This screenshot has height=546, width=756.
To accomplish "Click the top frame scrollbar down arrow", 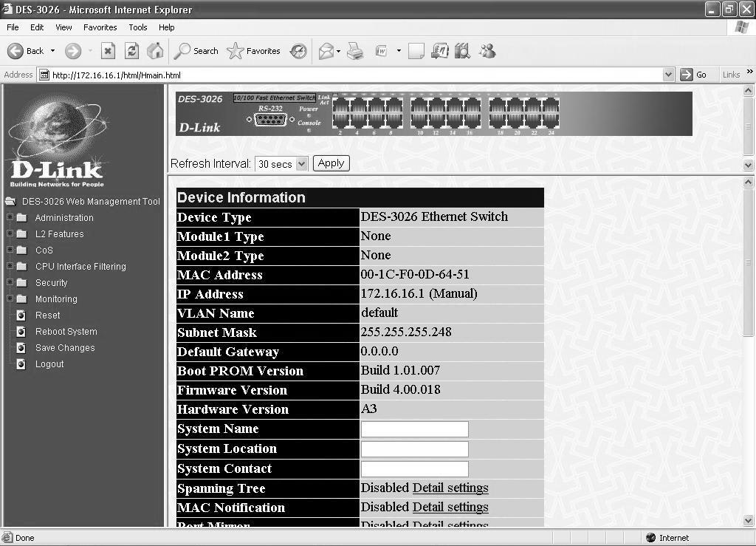I will (749, 165).
